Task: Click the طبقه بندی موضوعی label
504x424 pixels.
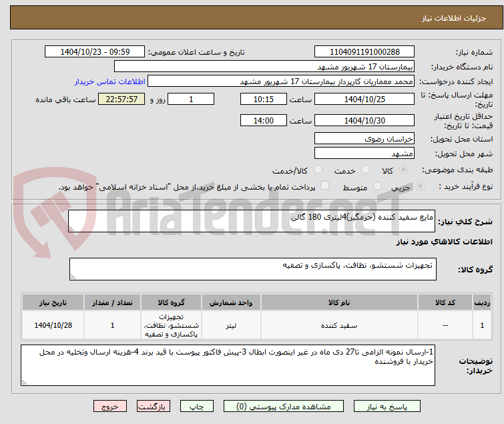Action: pyautogui.click(x=457, y=170)
